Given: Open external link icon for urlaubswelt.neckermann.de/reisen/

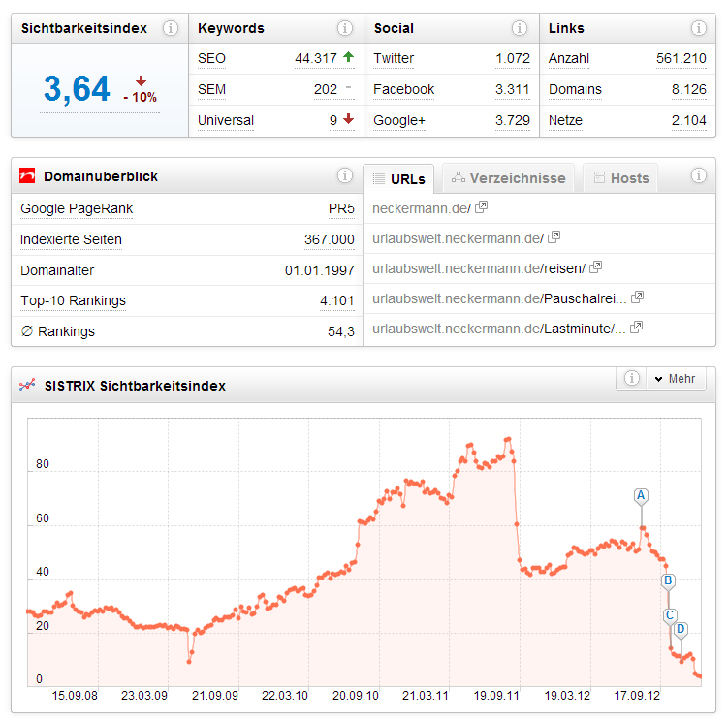Looking at the screenshot, I should point(596,267).
